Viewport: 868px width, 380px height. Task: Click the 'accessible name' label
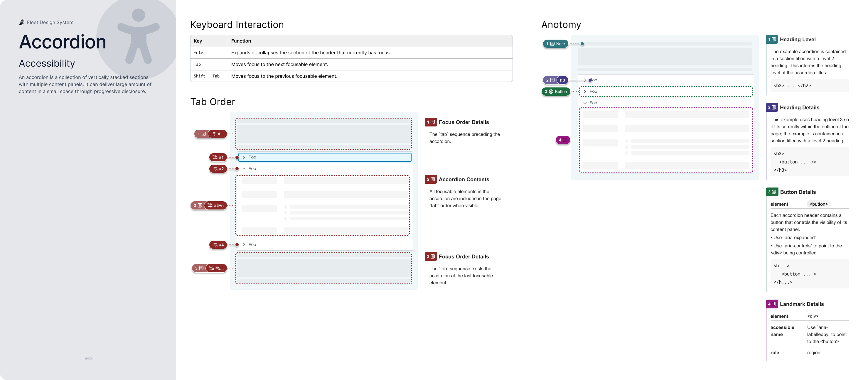pyautogui.click(x=782, y=331)
